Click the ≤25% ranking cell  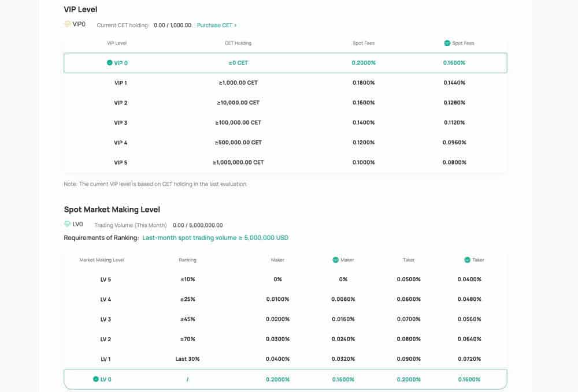tap(188, 299)
